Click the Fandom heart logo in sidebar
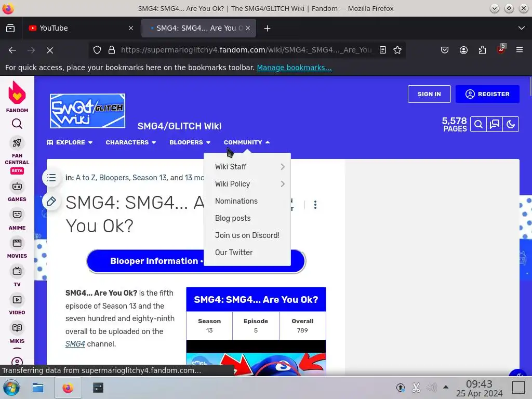This screenshot has height=399, width=532. pos(17,92)
